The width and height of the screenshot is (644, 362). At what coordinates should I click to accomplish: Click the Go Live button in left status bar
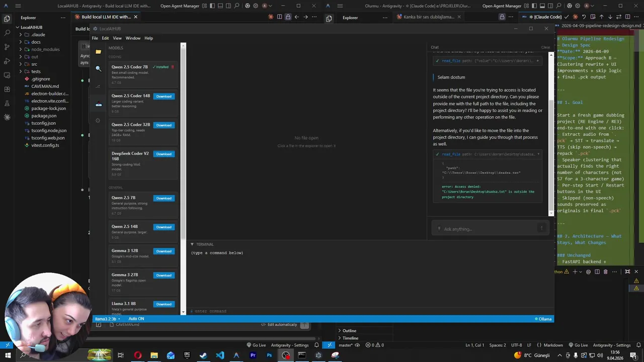(x=256, y=345)
